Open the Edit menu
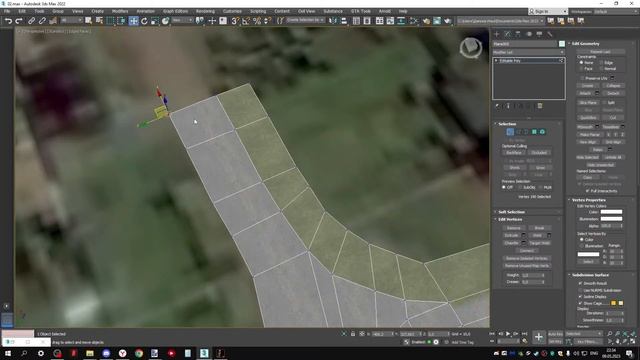The height and width of the screenshot is (360, 640). (22, 11)
